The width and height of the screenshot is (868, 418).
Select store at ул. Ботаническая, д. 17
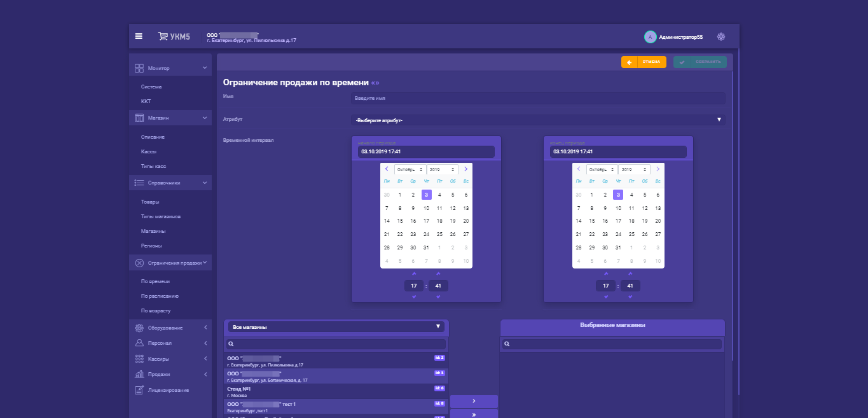point(336,376)
